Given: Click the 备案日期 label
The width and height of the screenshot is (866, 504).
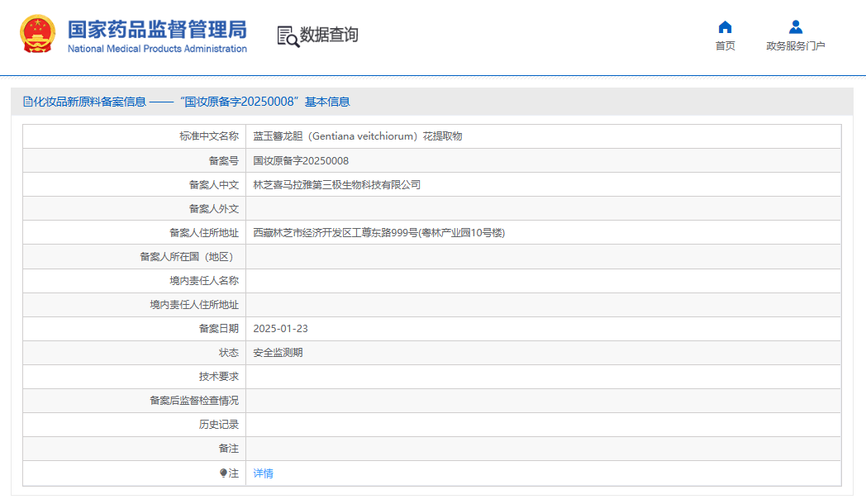Looking at the screenshot, I should coord(219,329).
